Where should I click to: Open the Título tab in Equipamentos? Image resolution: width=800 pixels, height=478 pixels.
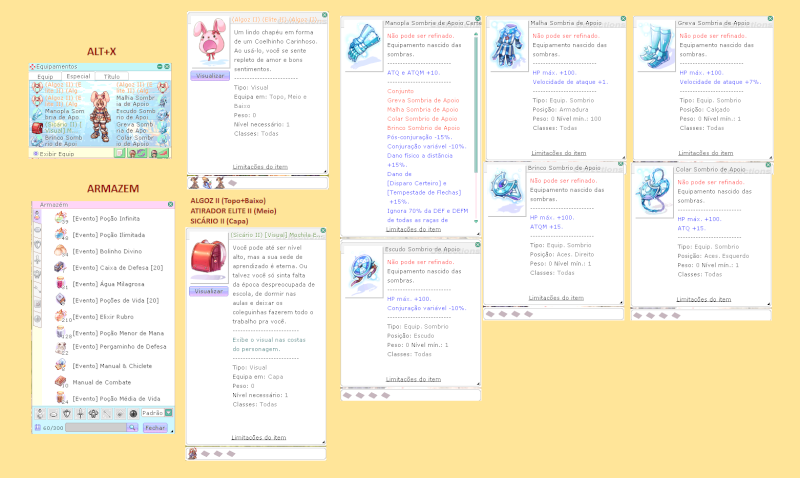coord(112,77)
